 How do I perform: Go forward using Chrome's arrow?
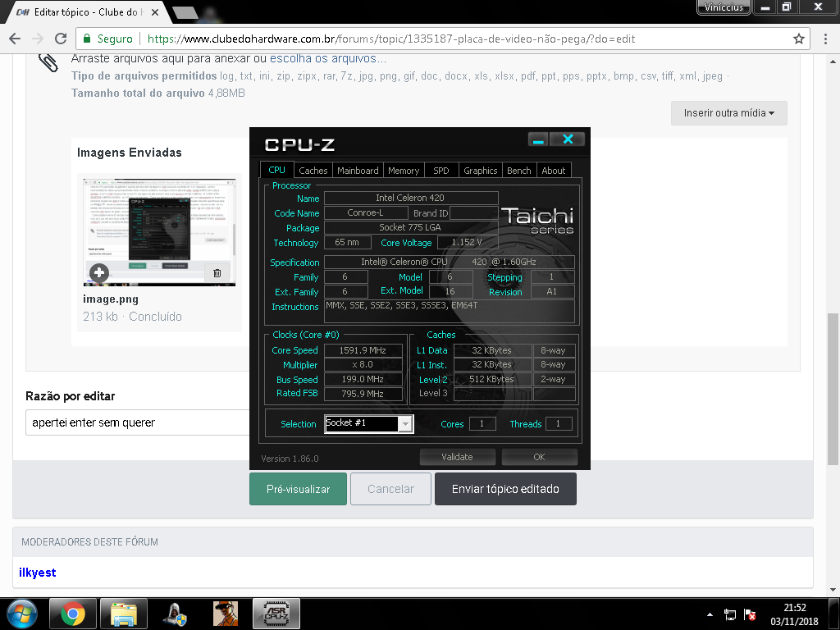point(38,39)
